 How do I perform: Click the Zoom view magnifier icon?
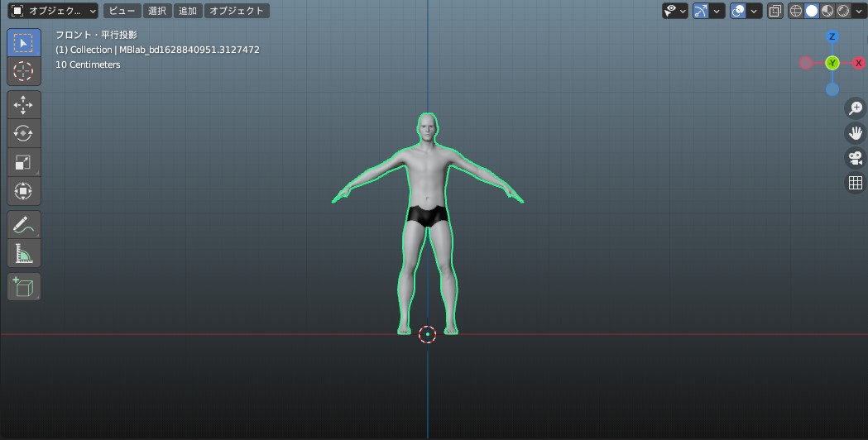(856, 108)
